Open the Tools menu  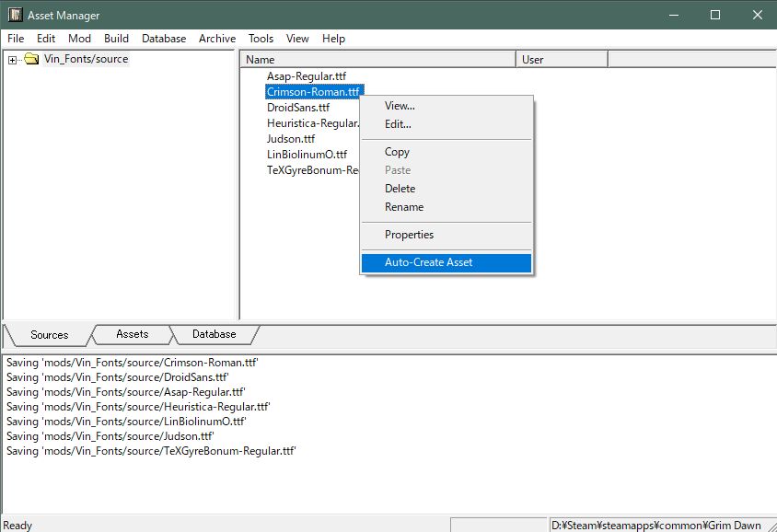coord(261,39)
